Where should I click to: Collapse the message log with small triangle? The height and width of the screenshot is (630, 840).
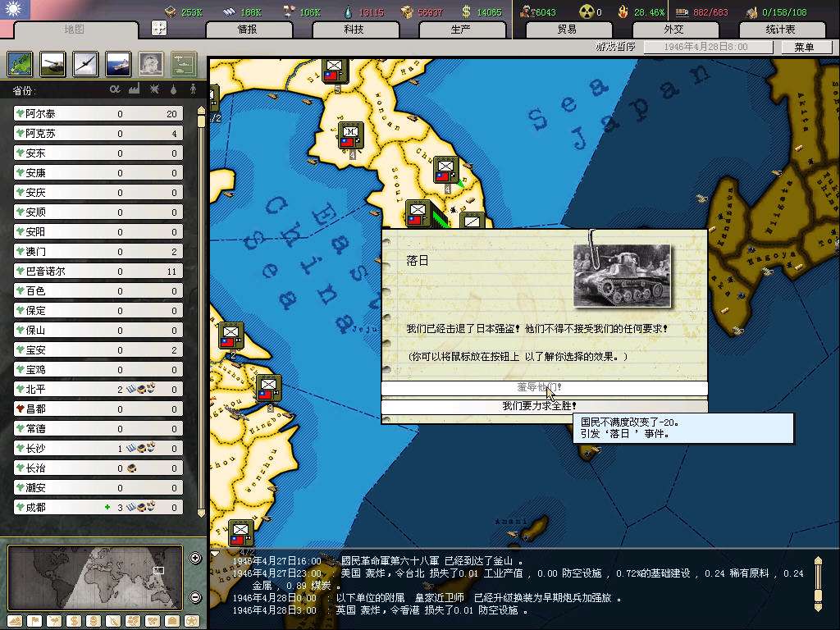[x=216, y=553]
